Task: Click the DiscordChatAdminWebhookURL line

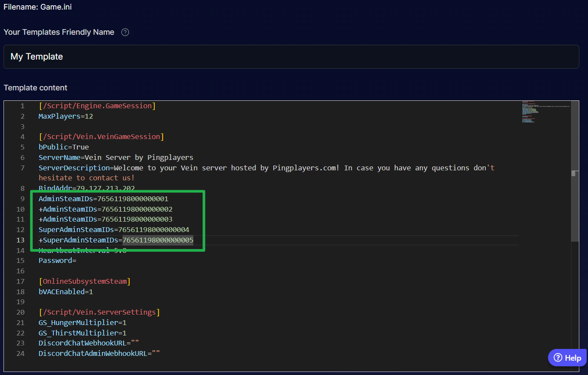Action: pyautogui.click(x=99, y=354)
